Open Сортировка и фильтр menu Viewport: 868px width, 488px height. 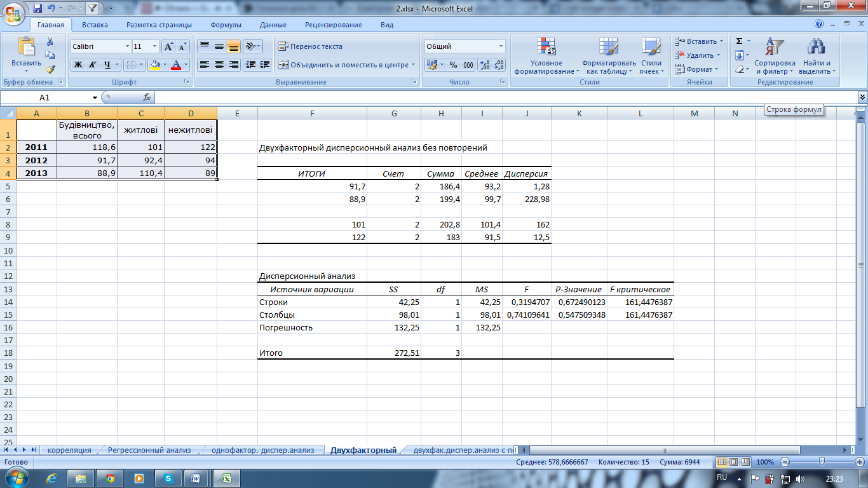point(775,56)
